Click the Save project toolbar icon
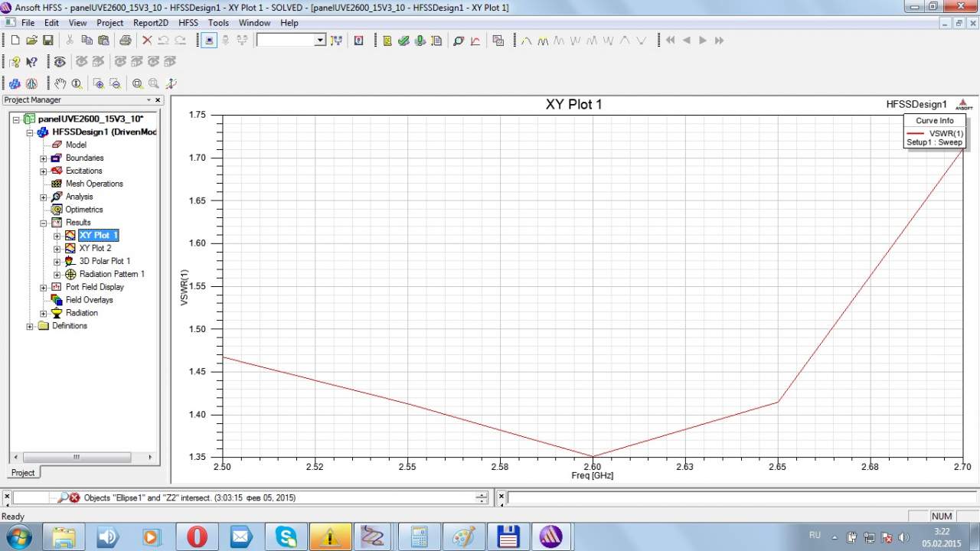This screenshot has height=551, width=980. point(47,41)
